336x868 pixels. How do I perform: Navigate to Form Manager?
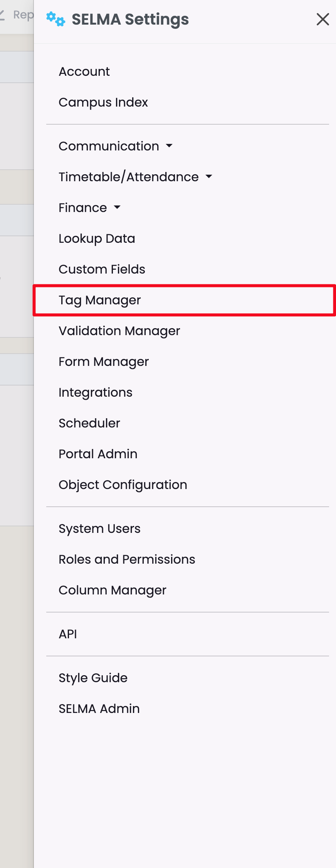coord(104,362)
